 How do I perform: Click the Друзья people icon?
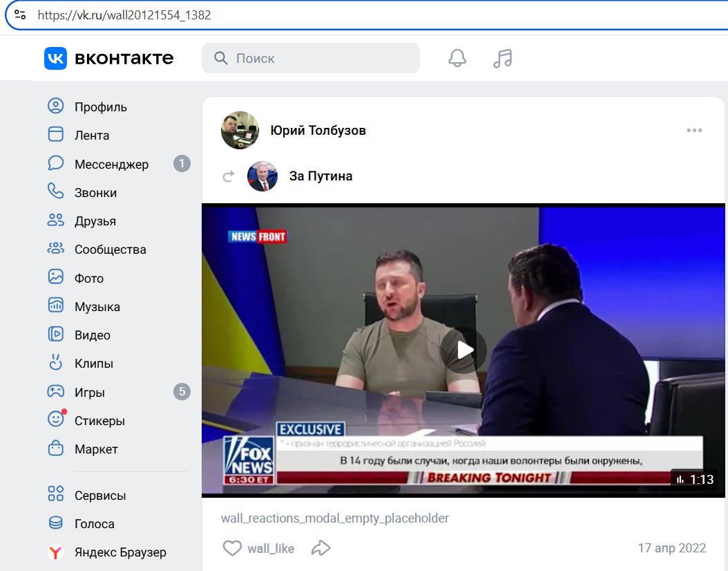tap(56, 220)
